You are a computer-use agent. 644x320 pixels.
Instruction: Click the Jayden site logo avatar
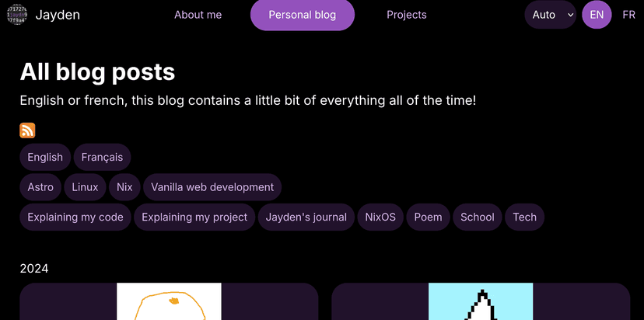16,15
